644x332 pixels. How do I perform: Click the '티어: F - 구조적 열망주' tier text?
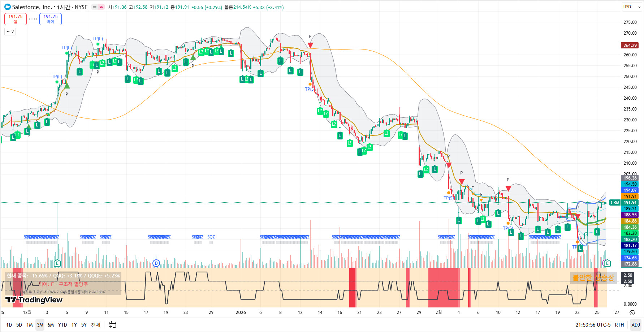click(x=63, y=284)
